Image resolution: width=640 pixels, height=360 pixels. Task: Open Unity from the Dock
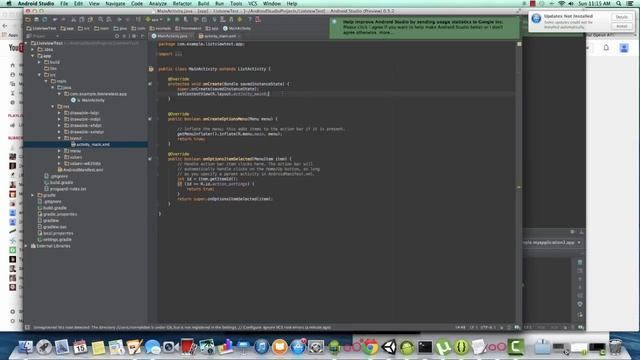(389, 347)
